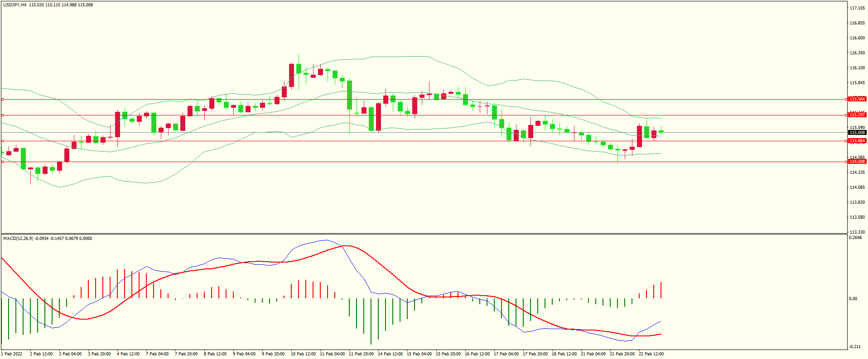868x359 pixels.
Task: Click the USDJPY,H4 chart title text
Action: pos(14,5)
